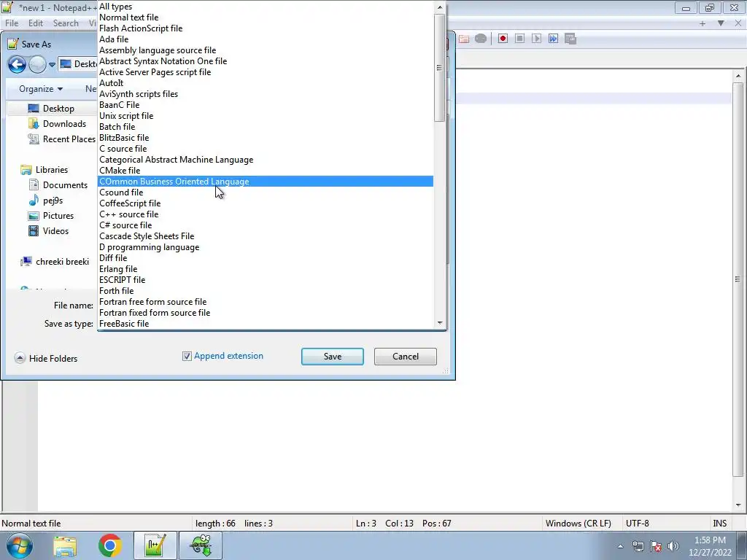Click the Folder as Workspace toolbar icon
747x560 pixels.
(x=464, y=39)
